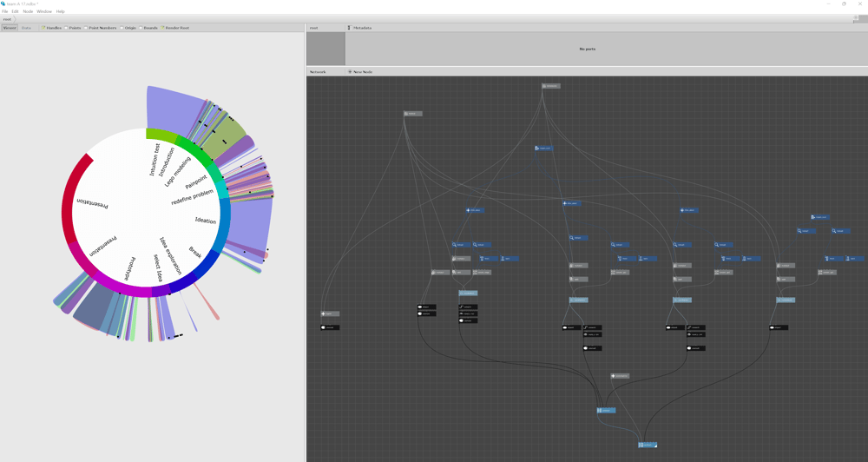Open the Edit menu

[x=15, y=11]
